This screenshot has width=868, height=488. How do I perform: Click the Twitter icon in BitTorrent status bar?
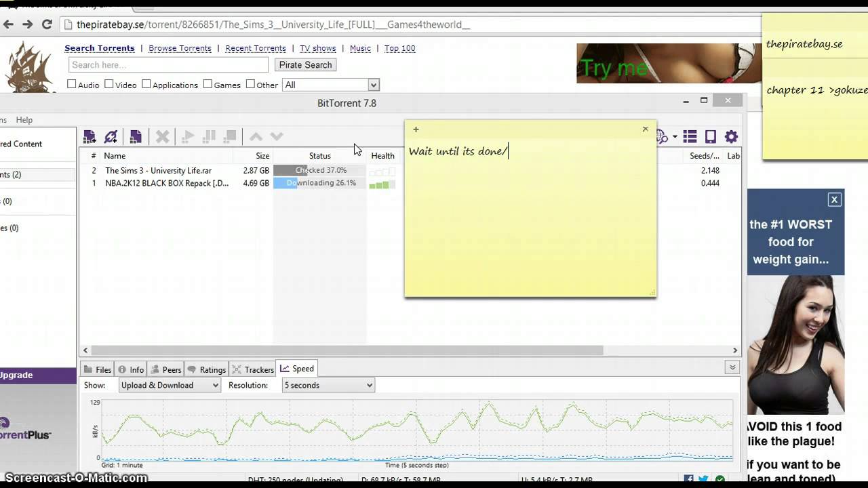(703, 480)
